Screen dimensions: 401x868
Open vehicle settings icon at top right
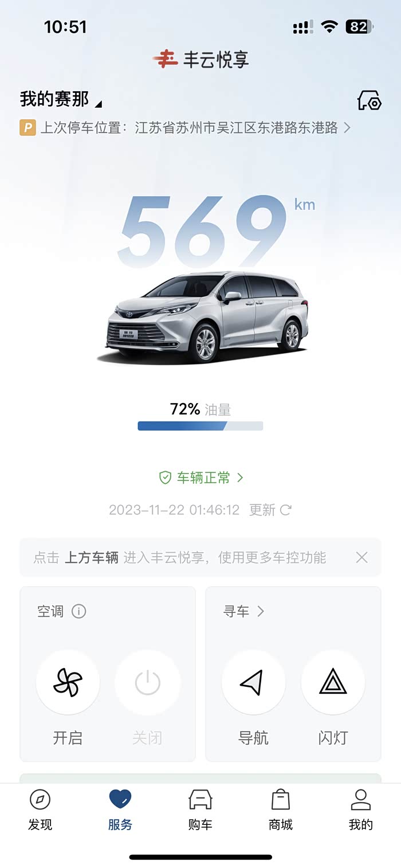coord(369,100)
